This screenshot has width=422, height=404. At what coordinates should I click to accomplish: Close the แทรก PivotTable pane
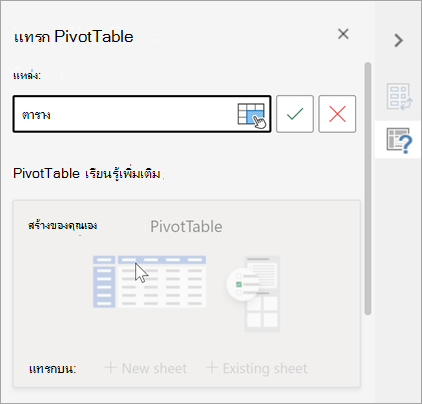343,34
